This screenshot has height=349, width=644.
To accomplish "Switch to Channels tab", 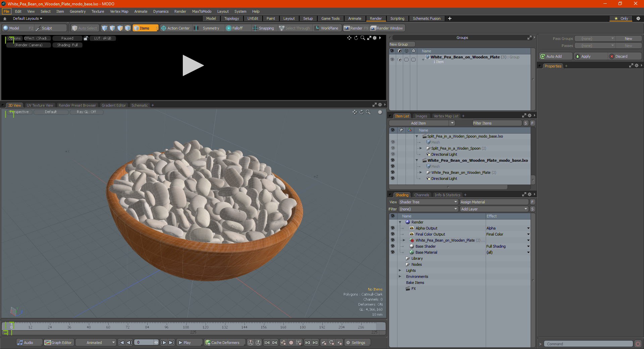I will pos(421,195).
